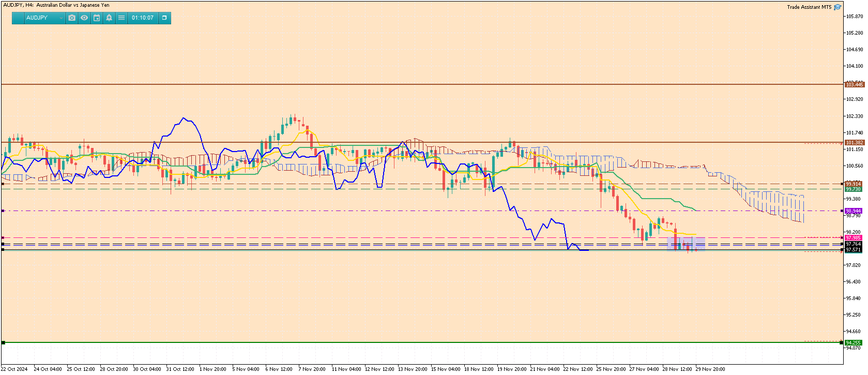Screen dimensions: 868x375
Task: Click the panel maximize square icon
Action: tap(164, 18)
